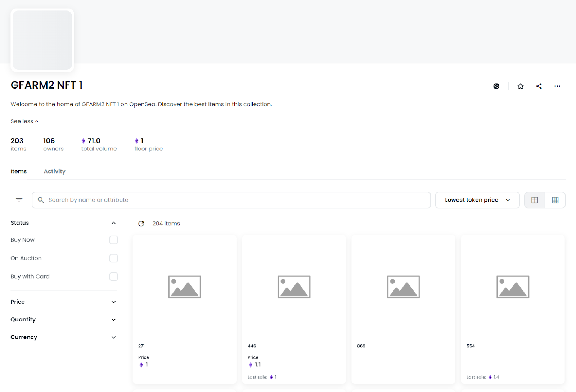The image size is (576, 392).
Task: Expand the Quantity filter section
Action: pos(64,319)
